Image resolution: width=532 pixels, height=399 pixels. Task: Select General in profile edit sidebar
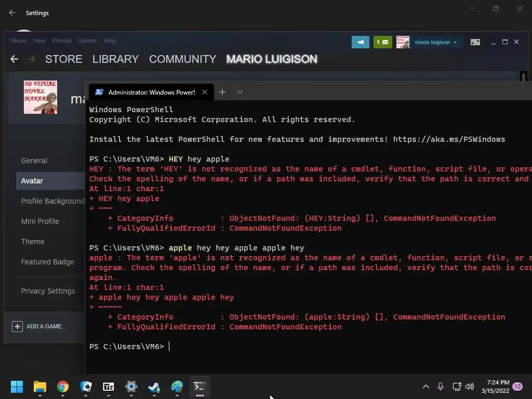pyautogui.click(x=34, y=161)
